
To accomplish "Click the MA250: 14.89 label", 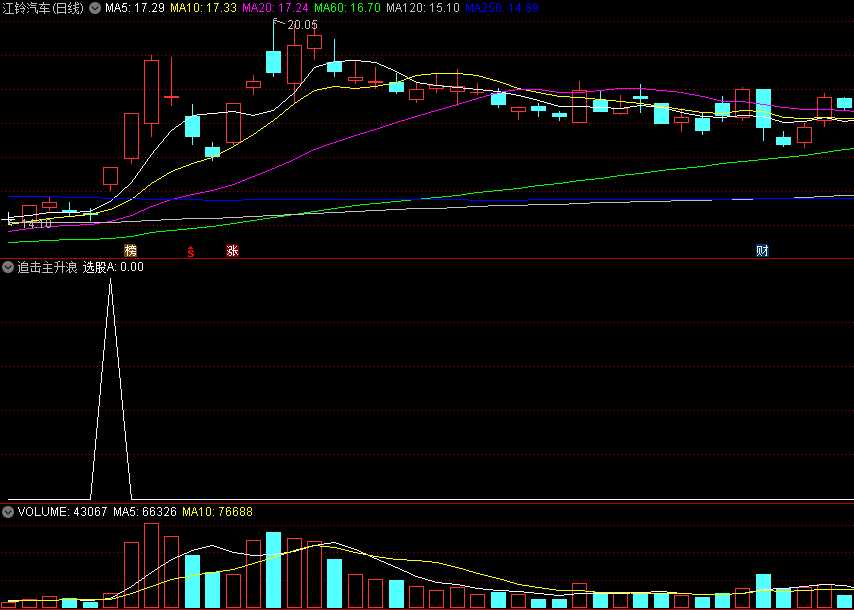I will (x=503, y=8).
